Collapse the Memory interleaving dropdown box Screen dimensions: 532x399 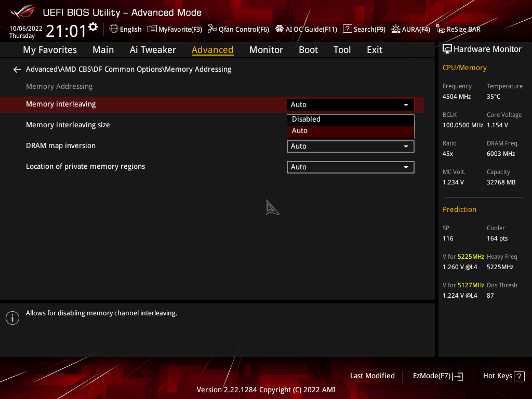point(350,105)
